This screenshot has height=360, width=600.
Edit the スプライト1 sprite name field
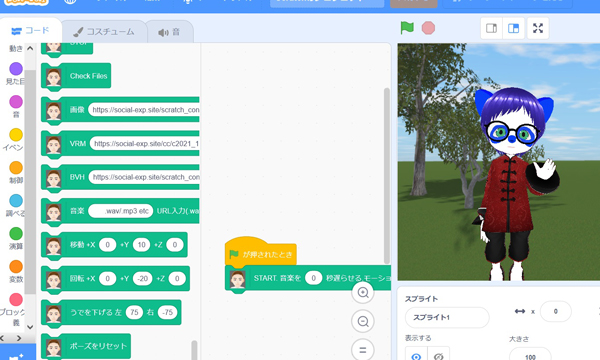point(447,317)
